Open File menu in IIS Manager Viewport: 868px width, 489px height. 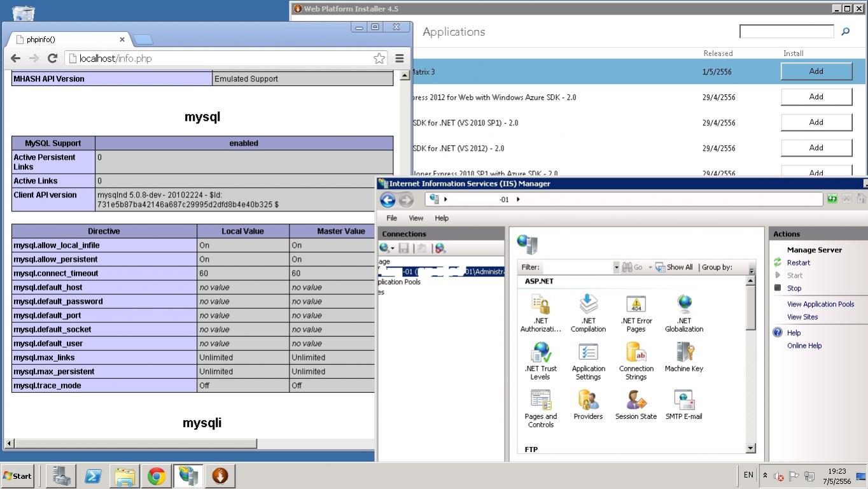coord(391,218)
